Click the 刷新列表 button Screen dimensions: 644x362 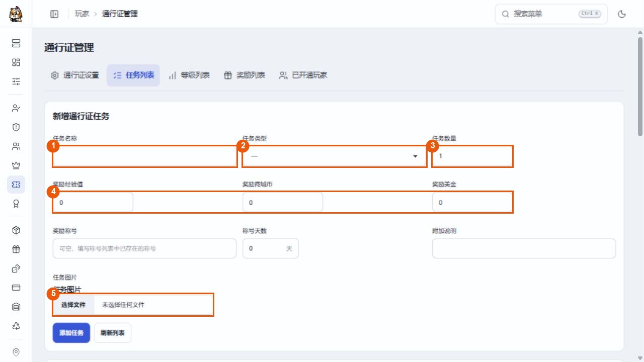[x=113, y=333]
